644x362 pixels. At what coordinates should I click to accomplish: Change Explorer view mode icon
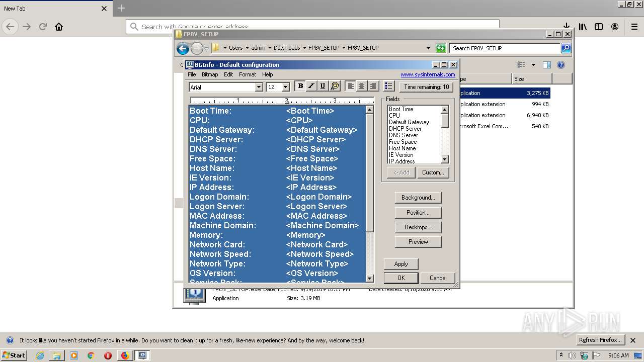click(521, 65)
